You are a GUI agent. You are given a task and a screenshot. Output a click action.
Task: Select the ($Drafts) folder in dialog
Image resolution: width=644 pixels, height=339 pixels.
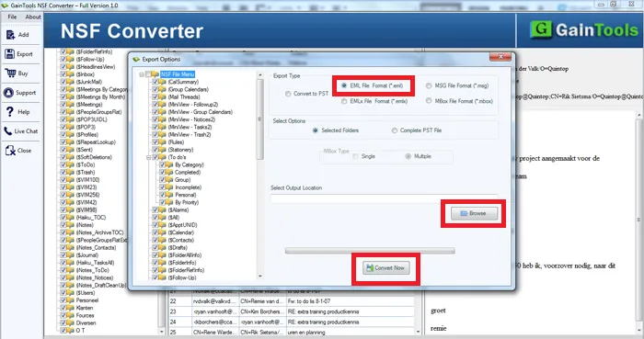[x=178, y=247]
